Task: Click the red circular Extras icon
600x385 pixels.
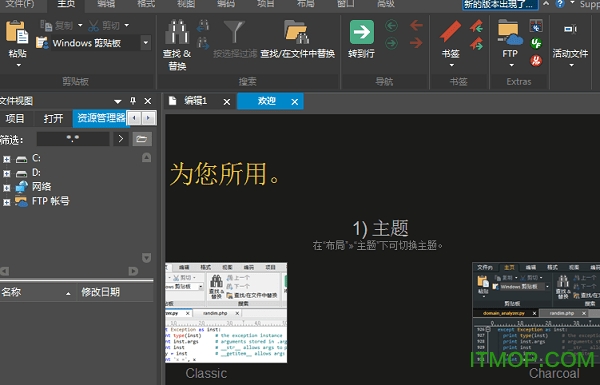Action: (x=536, y=60)
